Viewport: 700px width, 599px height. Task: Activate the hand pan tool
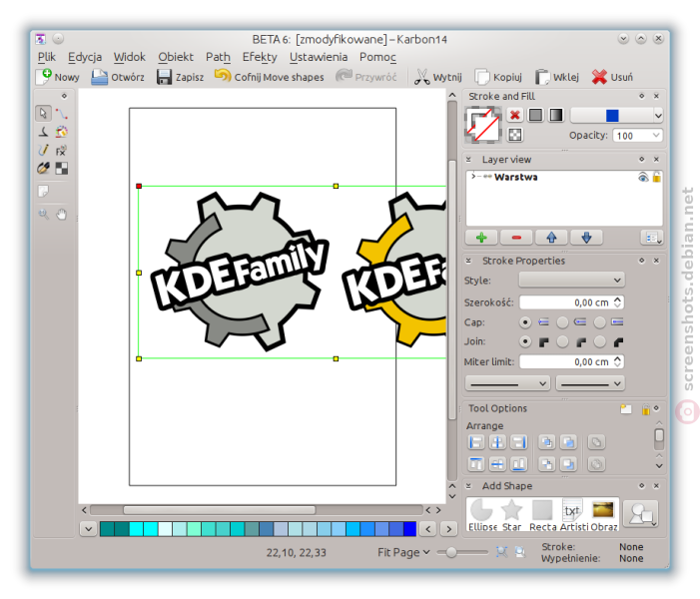(62, 215)
